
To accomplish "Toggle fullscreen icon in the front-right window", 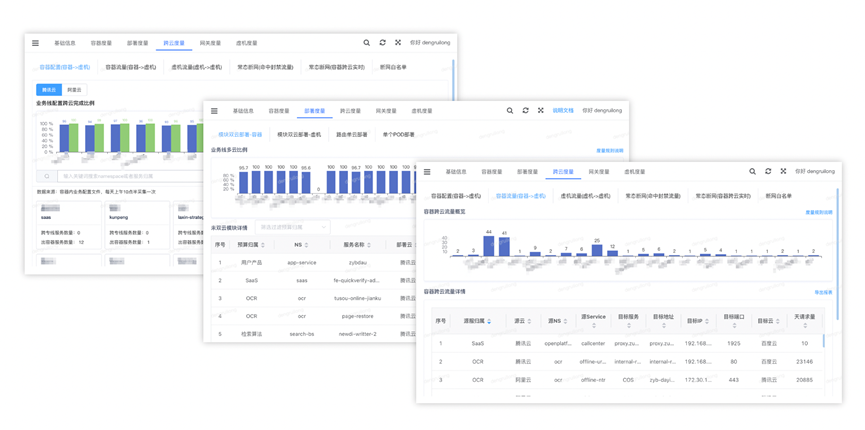I will 783,172.
